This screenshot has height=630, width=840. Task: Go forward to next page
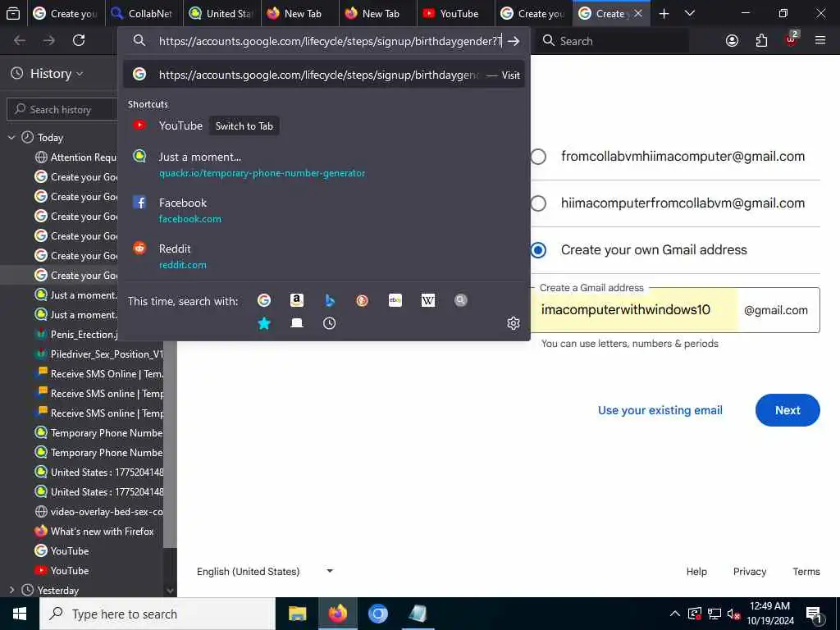point(48,40)
